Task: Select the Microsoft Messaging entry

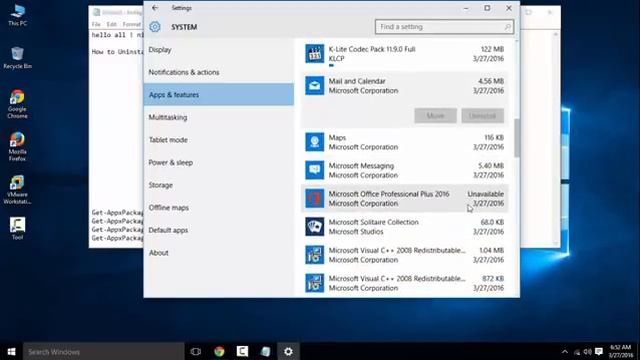Action: pos(404,170)
